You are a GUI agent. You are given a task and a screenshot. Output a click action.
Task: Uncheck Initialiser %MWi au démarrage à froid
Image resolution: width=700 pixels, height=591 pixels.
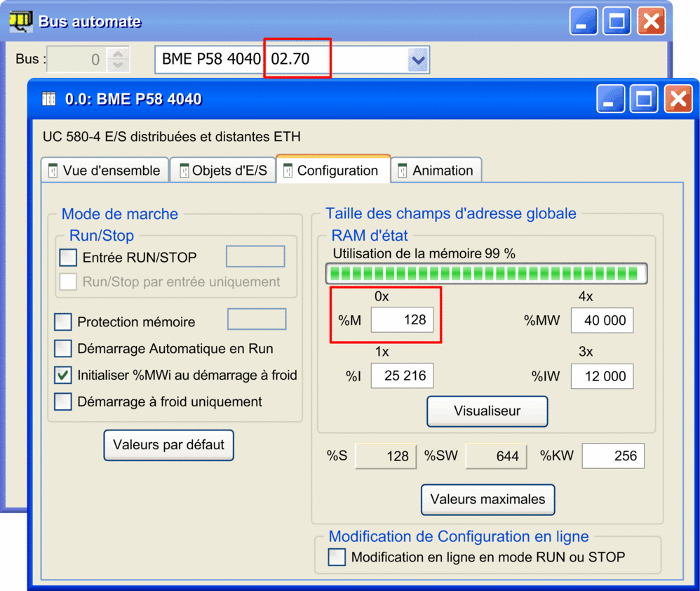tap(63, 376)
